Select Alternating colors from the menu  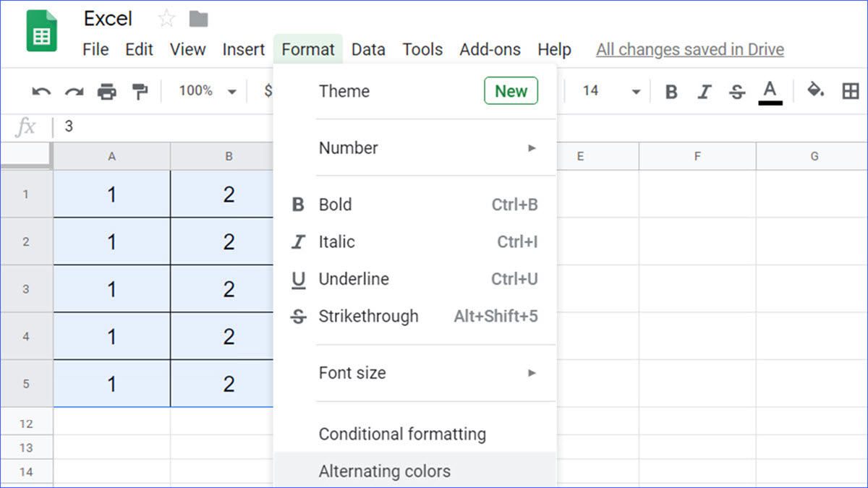(x=385, y=471)
